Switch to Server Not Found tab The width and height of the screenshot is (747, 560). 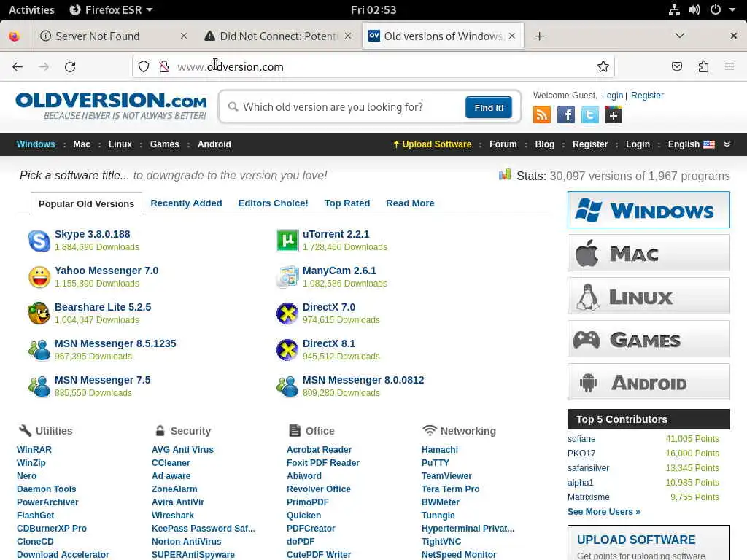point(113,36)
